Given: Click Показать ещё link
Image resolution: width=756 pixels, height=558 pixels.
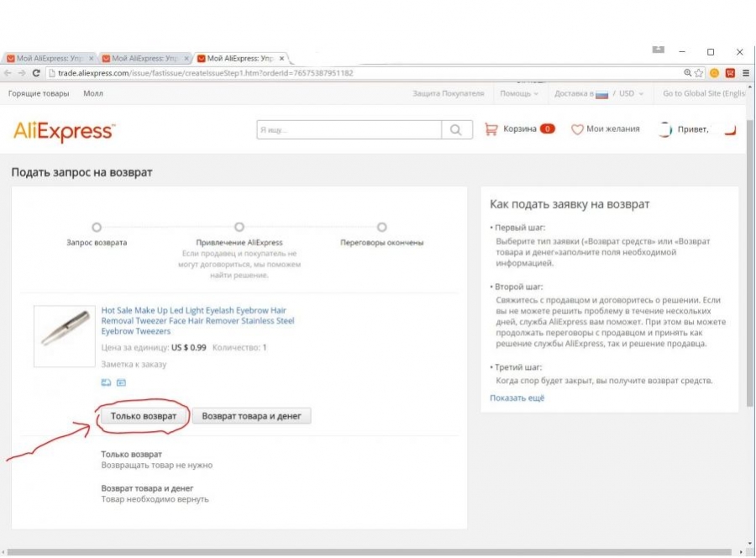Looking at the screenshot, I should pyautogui.click(x=517, y=397).
